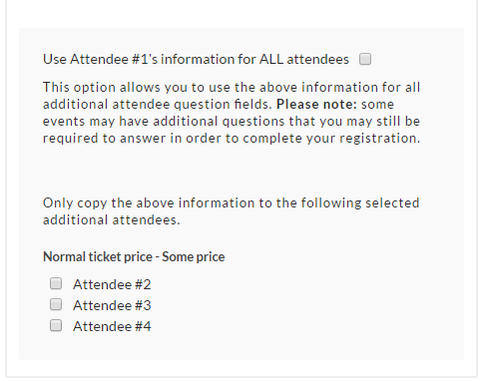Click the 'Attendee #4' label text

(x=112, y=326)
